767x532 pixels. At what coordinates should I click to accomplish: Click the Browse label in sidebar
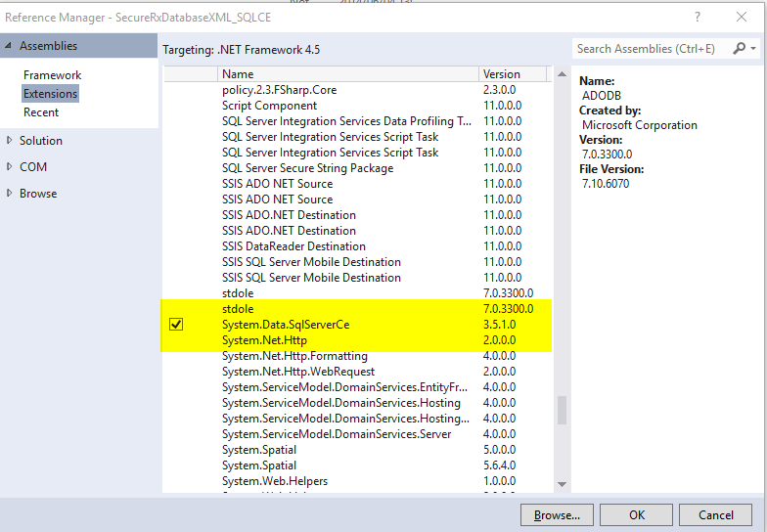coord(38,194)
